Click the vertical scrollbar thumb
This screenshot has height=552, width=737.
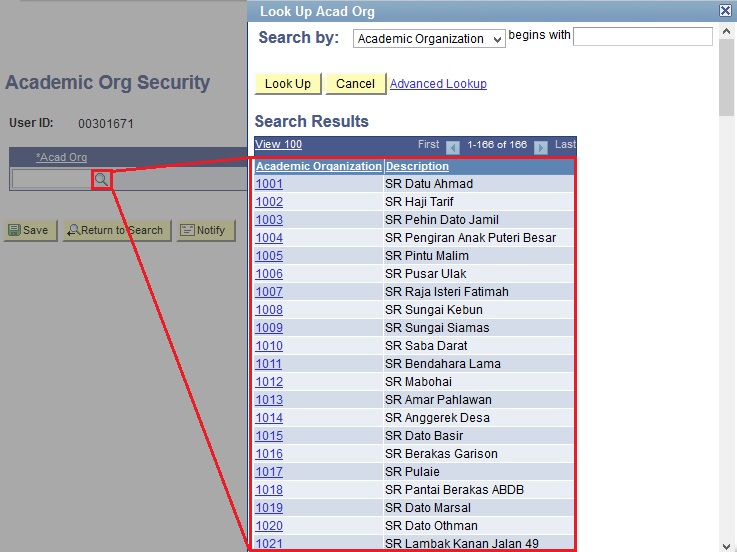pos(726,77)
